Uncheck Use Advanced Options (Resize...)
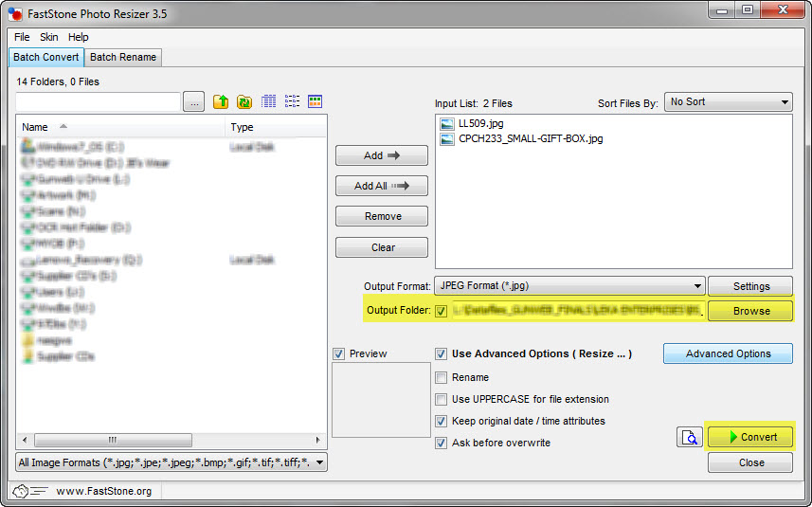 point(441,354)
